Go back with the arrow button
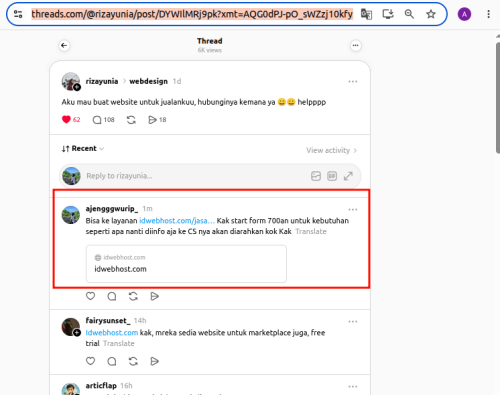The height and width of the screenshot is (395, 500). coord(64,45)
